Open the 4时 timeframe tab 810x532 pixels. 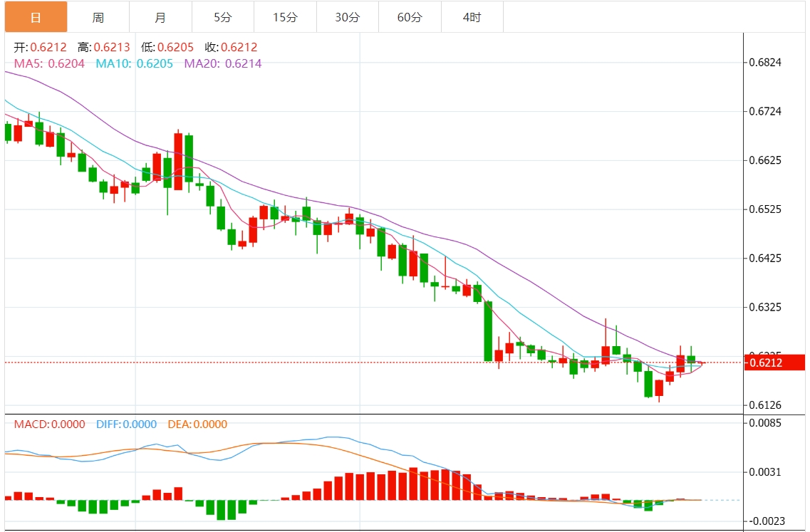472,17
